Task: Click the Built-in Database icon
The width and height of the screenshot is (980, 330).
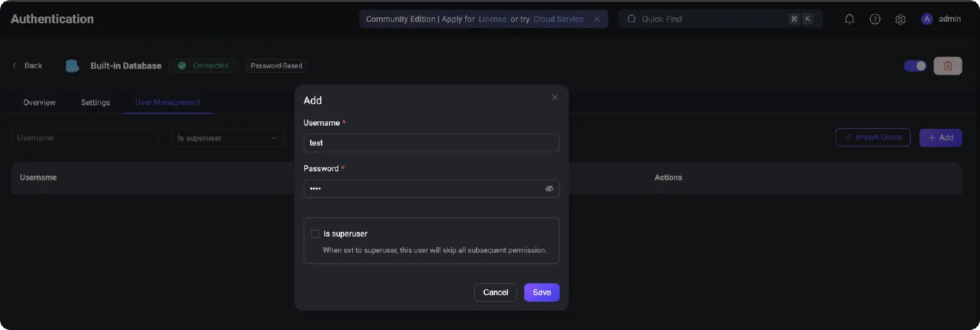Action: click(x=72, y=66)
